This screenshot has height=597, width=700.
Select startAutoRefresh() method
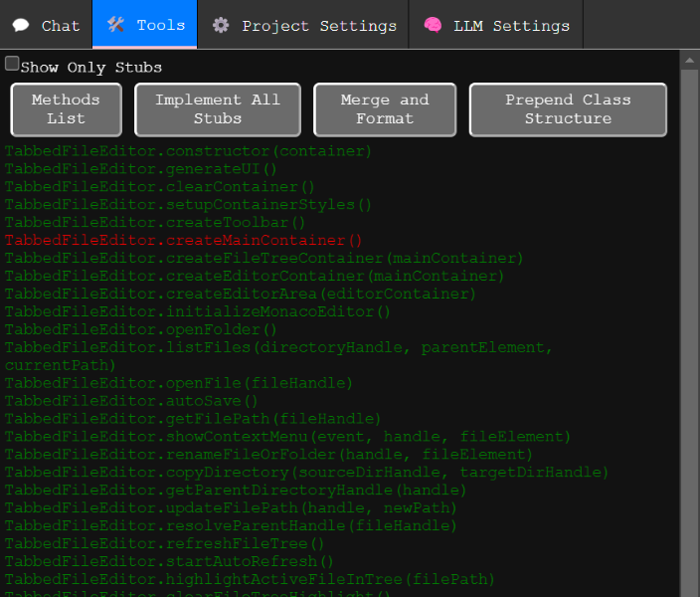(x=169, y=562)
